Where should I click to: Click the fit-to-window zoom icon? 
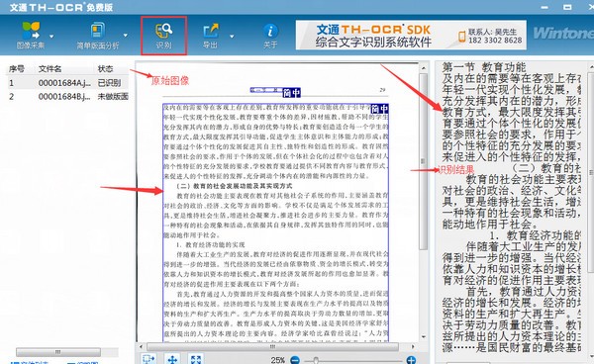[x=196, y=359]
